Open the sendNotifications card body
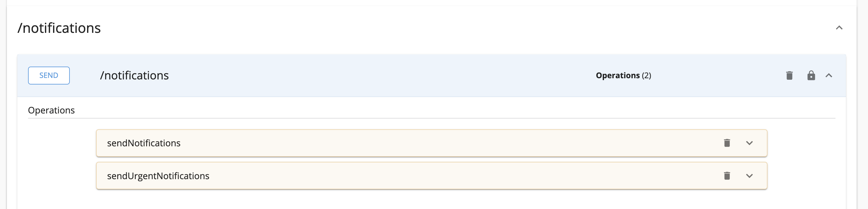 (x=431, y=143)
